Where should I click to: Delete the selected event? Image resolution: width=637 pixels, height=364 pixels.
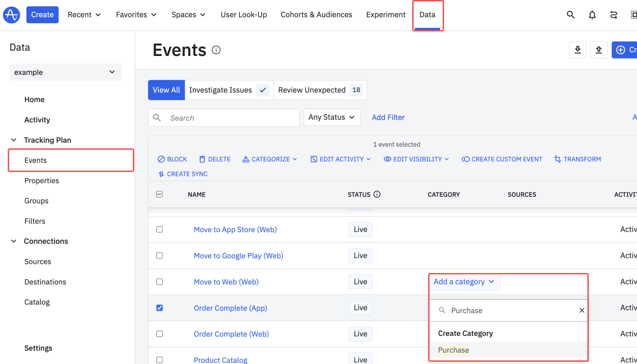[x=215, y=159]
